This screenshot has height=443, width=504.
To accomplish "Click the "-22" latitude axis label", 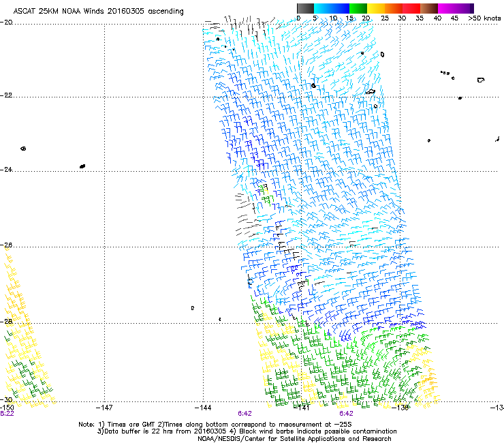I will coord(6,95).
